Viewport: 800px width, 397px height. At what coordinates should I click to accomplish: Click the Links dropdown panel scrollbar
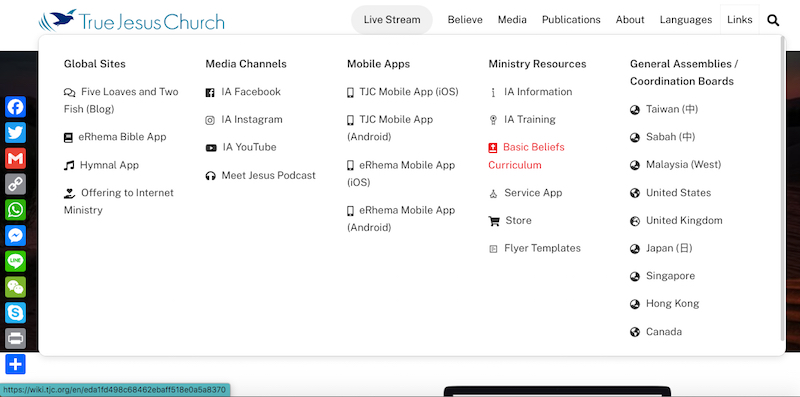(x=783, y=188)
